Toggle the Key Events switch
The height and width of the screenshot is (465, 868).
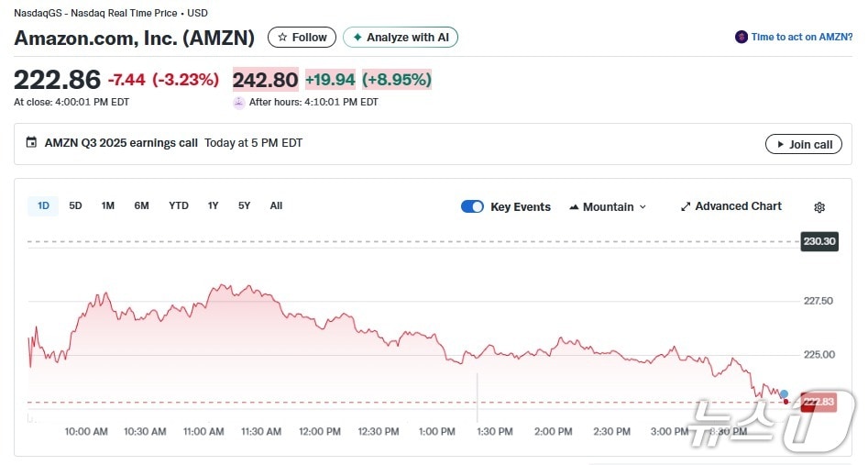point(472,206)
